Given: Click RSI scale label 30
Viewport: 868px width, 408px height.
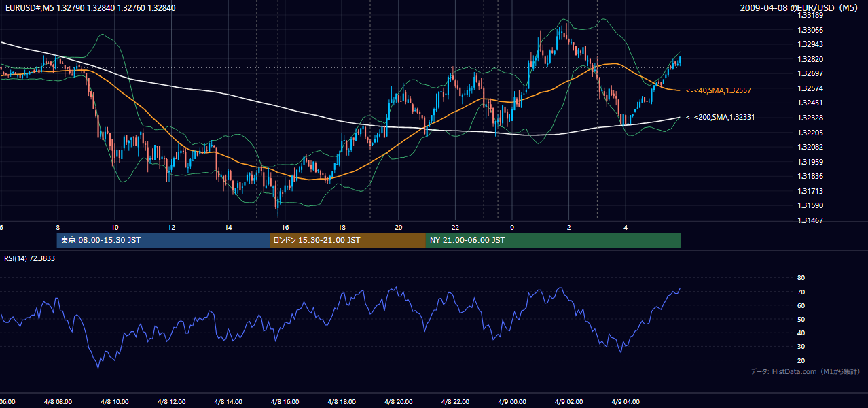Looking at the screenshot, I should pyautogui.click(x=801, y=347).
